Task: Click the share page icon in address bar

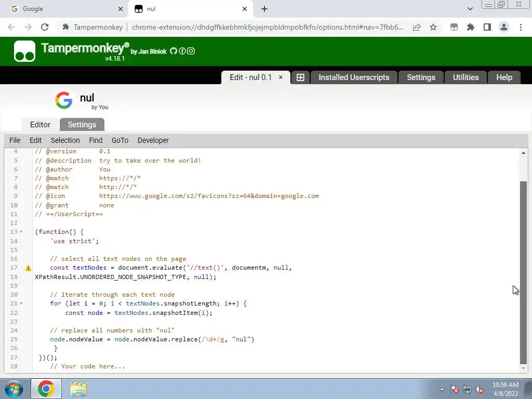Action: [417, 27]
